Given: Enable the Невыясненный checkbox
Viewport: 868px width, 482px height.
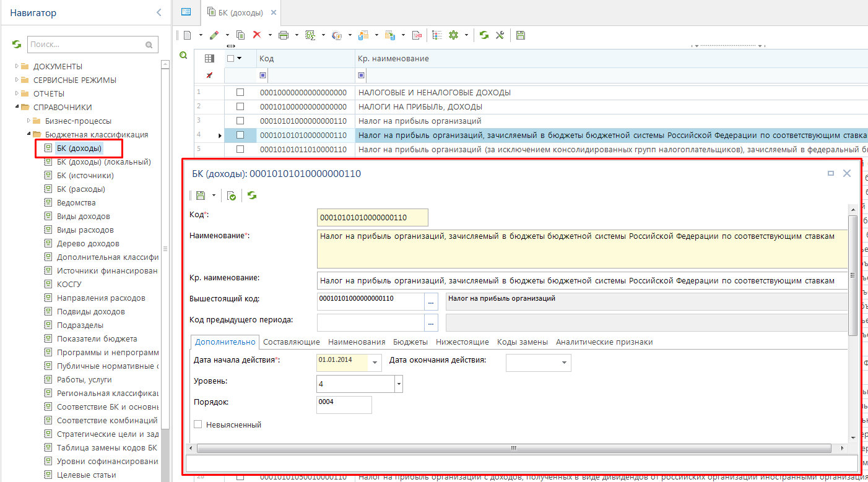Looking at the screenshot, I should tap(198, 425).
